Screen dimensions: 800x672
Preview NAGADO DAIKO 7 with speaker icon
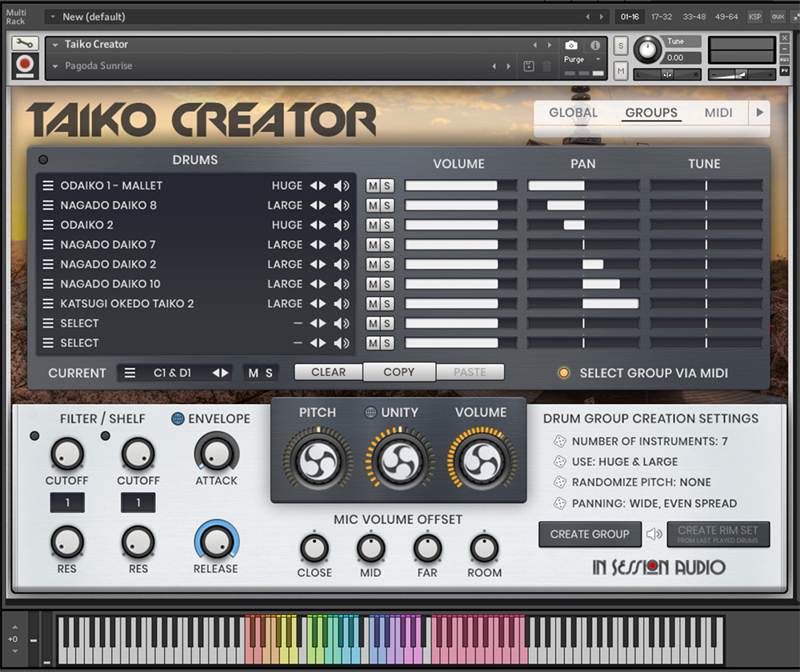tap(342, 245)
